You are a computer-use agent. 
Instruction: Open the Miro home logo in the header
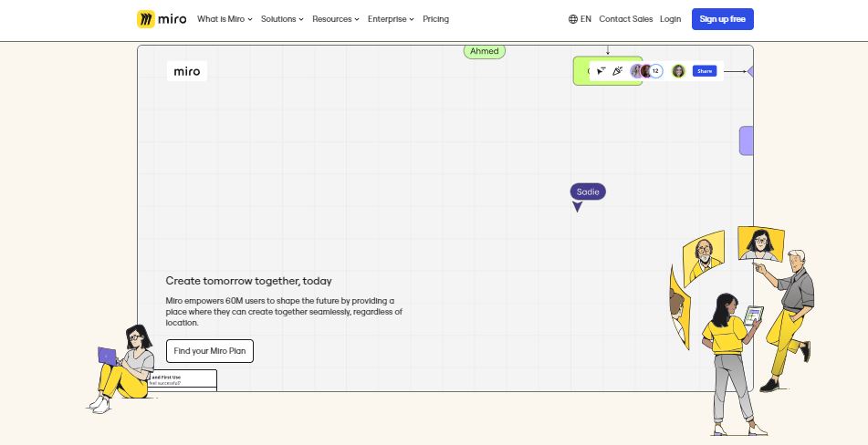162,19
